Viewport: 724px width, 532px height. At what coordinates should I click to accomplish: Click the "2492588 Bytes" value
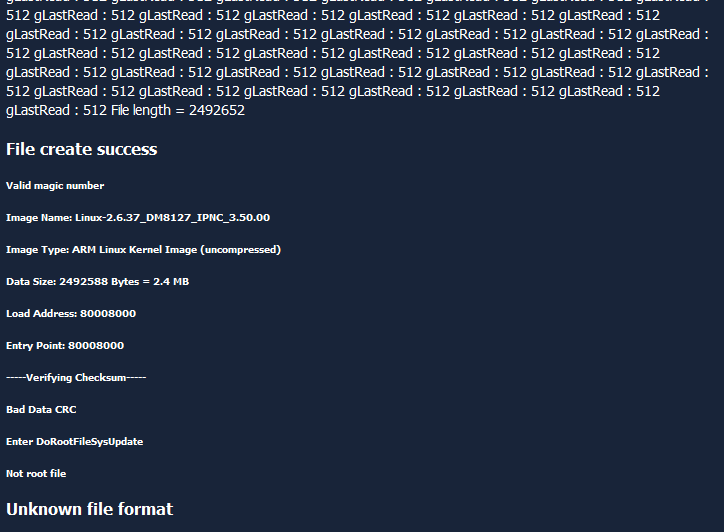coord(98,282)
